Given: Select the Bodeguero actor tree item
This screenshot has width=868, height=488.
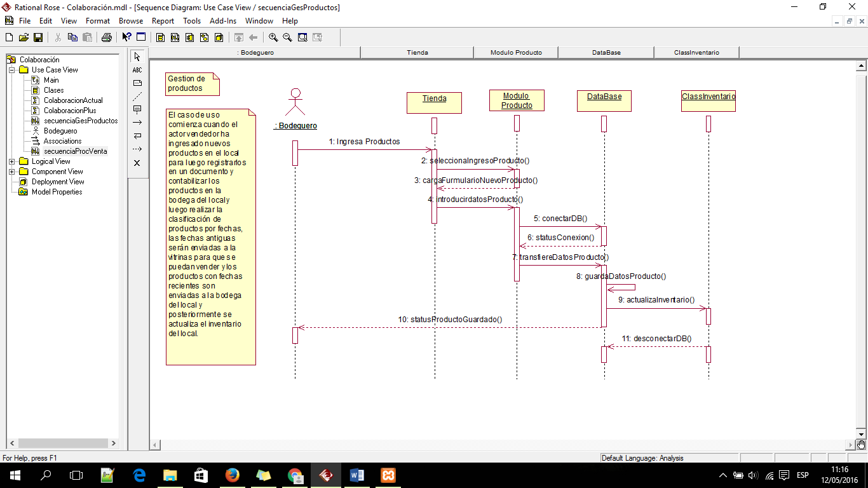Looking at the screenshot, I should coord(60,131).
